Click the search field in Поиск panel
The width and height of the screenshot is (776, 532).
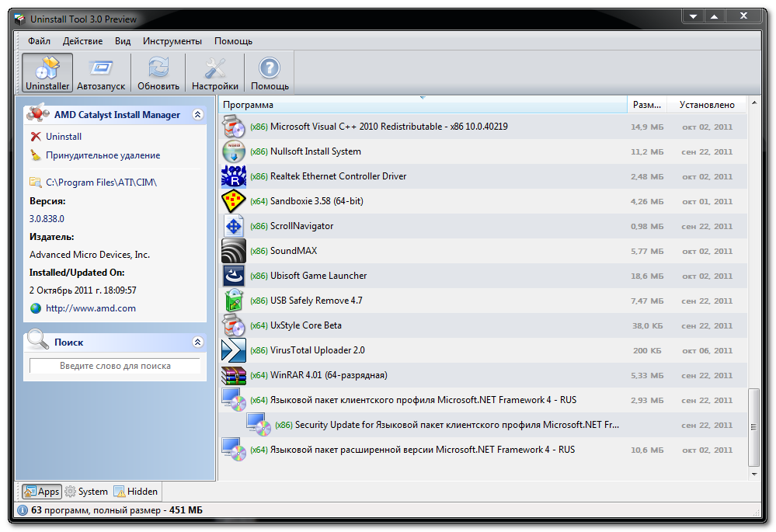point(115,366)
